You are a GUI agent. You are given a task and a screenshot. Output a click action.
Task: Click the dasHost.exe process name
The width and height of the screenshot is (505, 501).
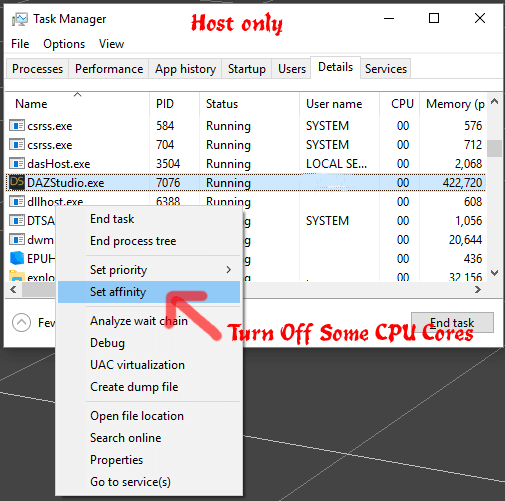coord(59,164)
